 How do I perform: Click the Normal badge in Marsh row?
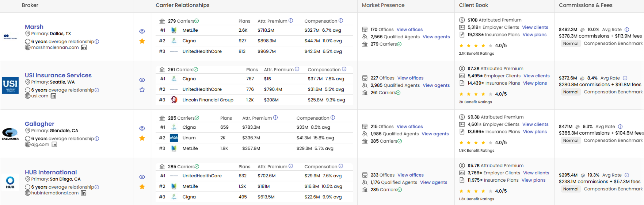[571, 43]
